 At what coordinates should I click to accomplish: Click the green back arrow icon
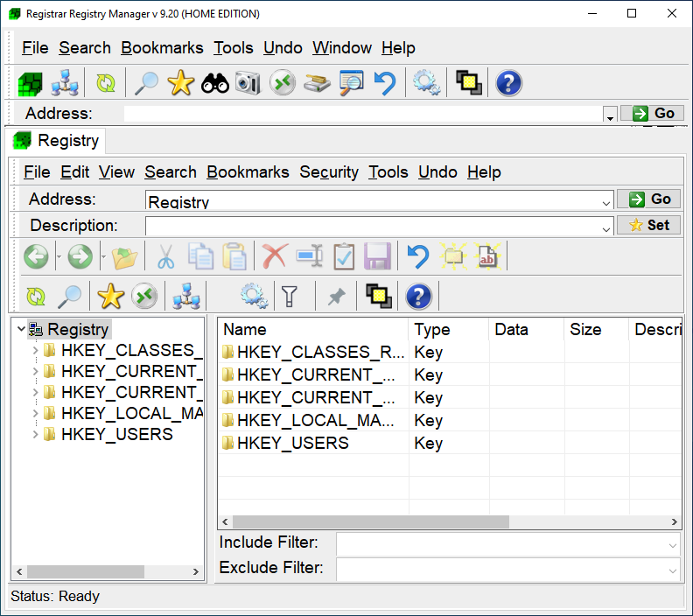click(x=36, y=256)
